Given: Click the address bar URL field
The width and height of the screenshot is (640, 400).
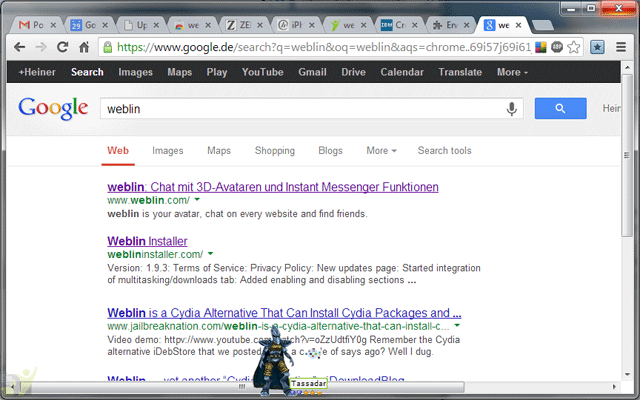Looking at the screenshot, I should click(x=322, y=47).
